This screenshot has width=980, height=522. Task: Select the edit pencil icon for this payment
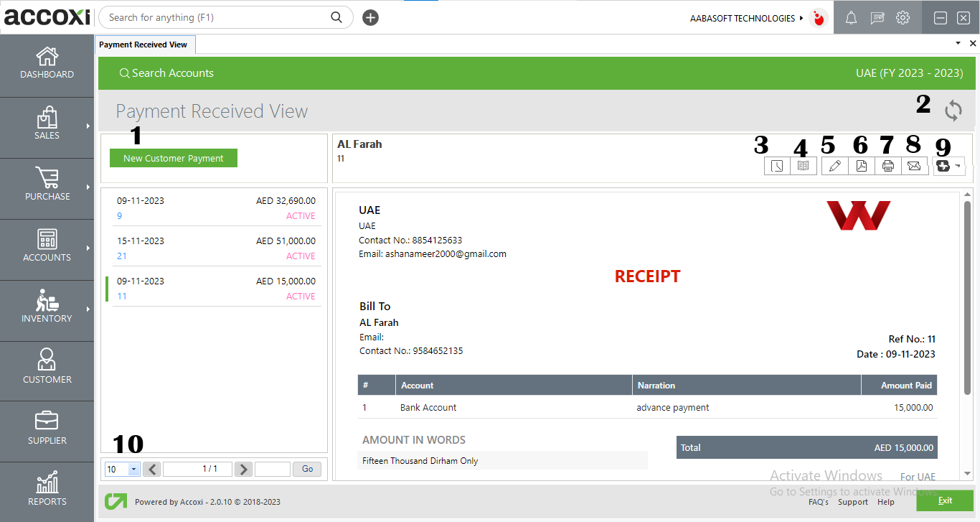pos(834,165)
